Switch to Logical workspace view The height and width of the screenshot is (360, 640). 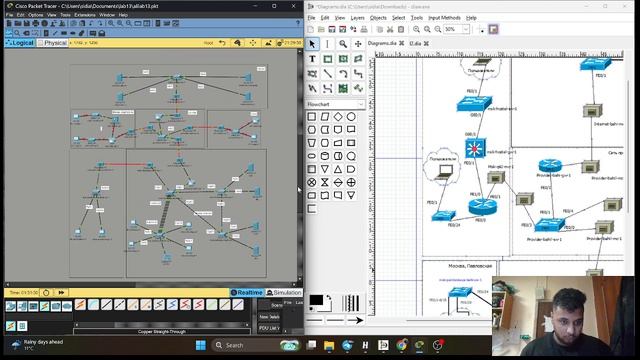coord(20,43)
